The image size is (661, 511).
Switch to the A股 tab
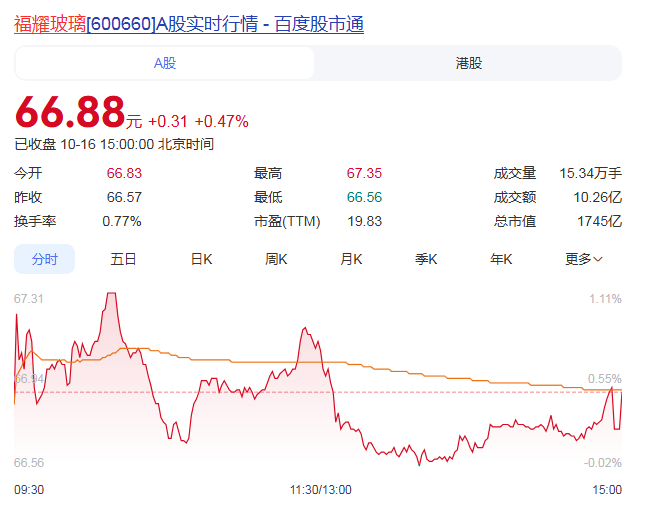point(165,63)
